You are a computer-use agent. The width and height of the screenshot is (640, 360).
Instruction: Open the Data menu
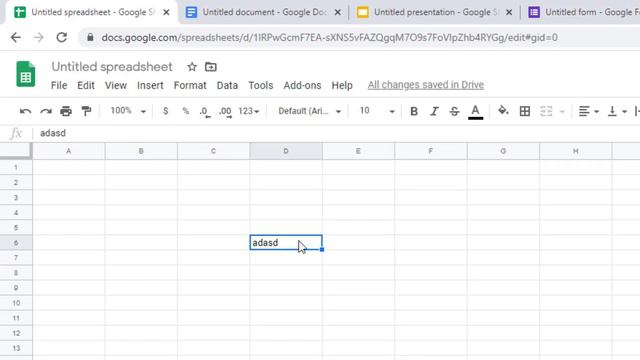[227, 85]
